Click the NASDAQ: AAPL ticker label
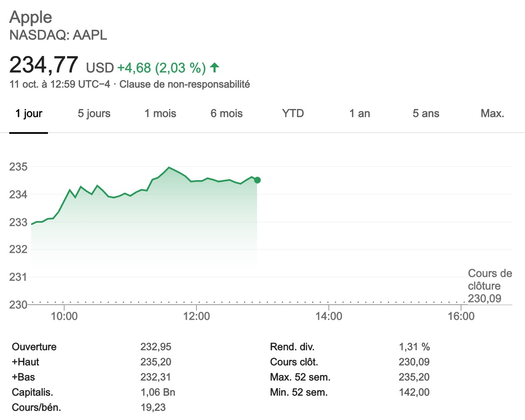The image size is (525, 420). [x=58, y=35]
